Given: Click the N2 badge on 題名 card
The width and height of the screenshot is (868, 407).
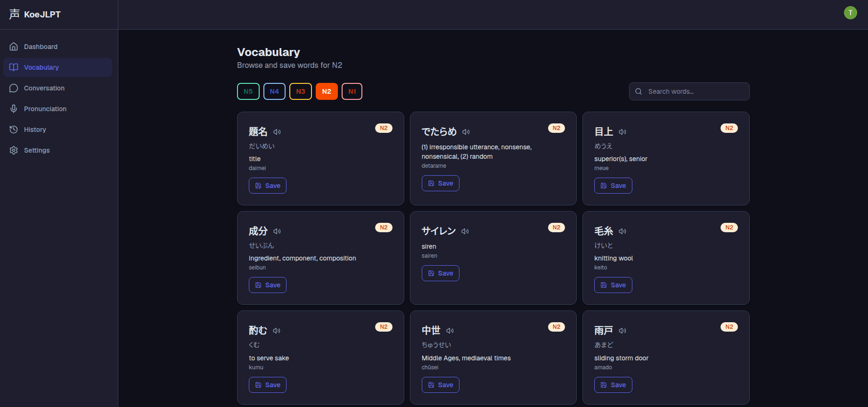Looking at the screenshot, I should [384, 128].
